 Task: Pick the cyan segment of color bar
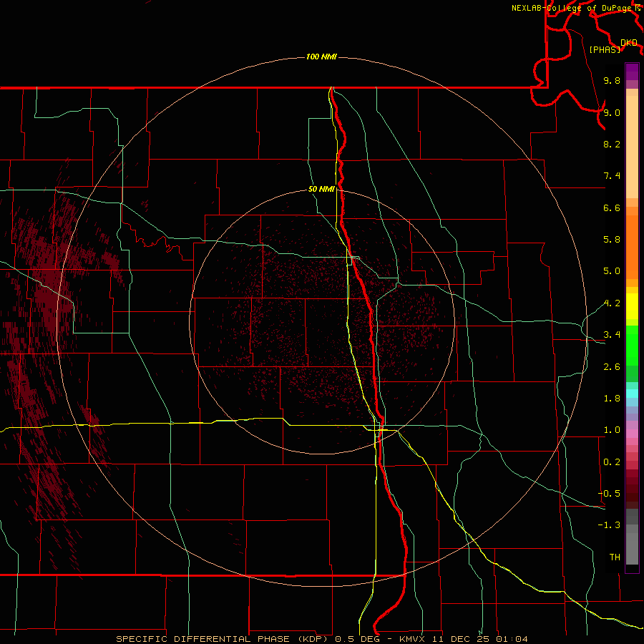pos(632,394)
